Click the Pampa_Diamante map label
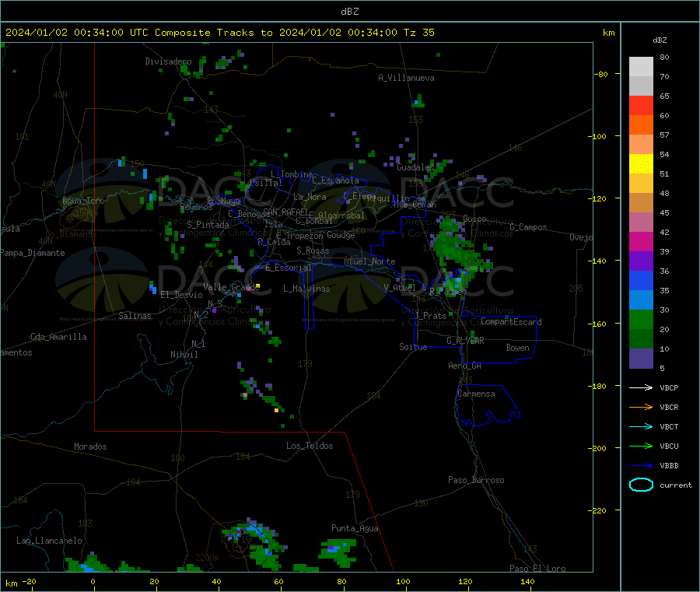Viewport: 700px width, 592px height. point(33,253)
